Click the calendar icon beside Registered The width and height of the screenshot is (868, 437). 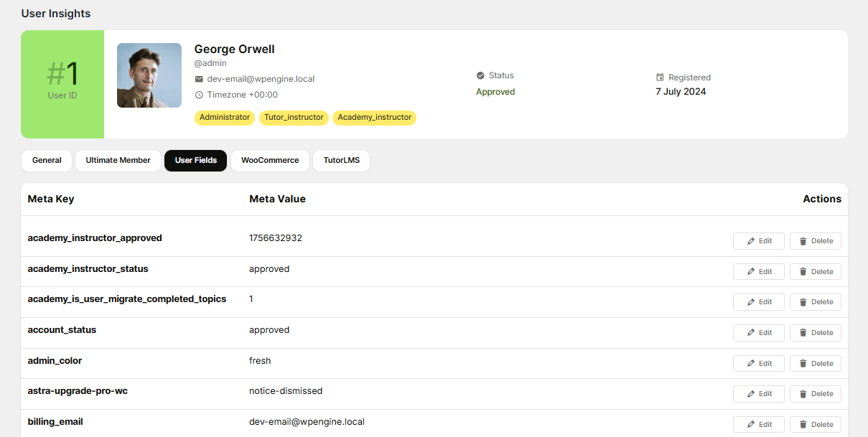tap(660, 77)
